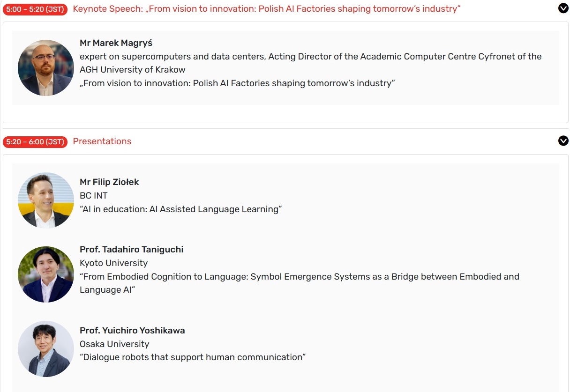Select the name Prof. Yuichiro Yoshikawa
This screenshot has height=392, width=570.
click(132, 331)
